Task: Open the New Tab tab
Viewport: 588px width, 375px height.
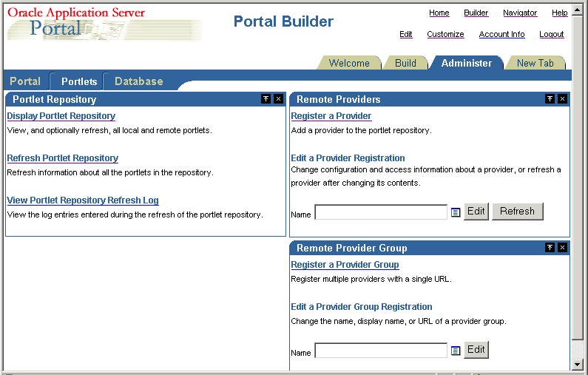Action: click(x=535, y=63)
